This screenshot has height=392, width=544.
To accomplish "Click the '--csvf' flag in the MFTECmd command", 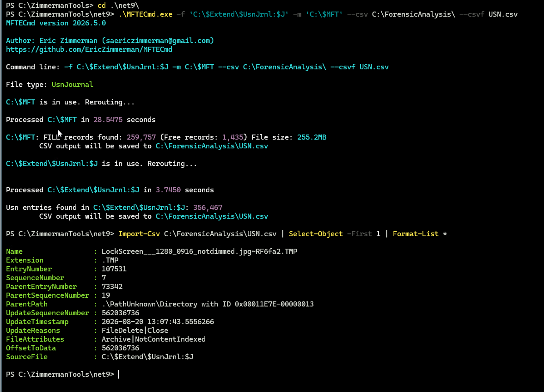I will click(x=471, y=14).
